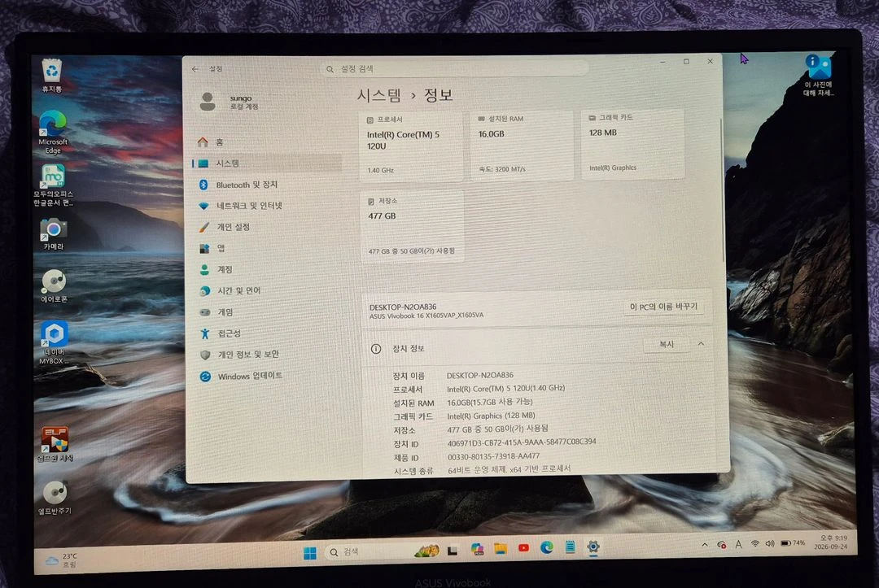This screenshot has width=879, height=588.
Task: Click the Korean/English input mode A indicator
Action: tap(738, 544)
